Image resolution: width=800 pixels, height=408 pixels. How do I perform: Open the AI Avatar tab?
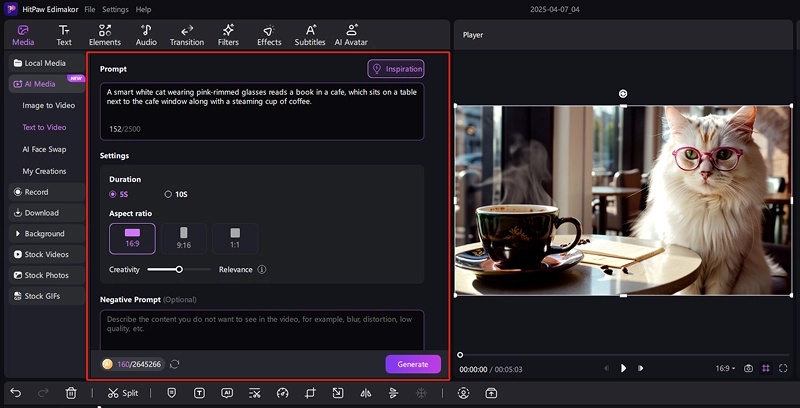coord(351,35)
